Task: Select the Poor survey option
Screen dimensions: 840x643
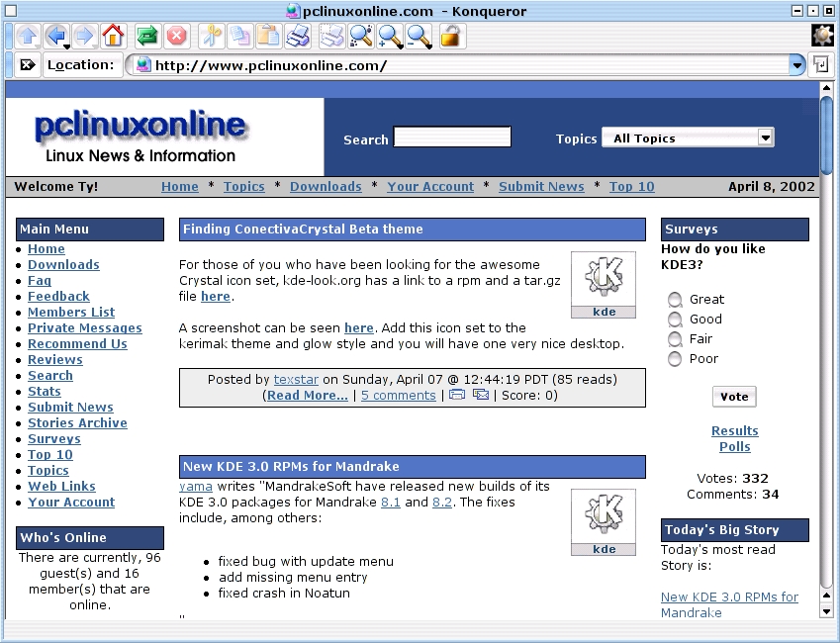Action: 675,359
